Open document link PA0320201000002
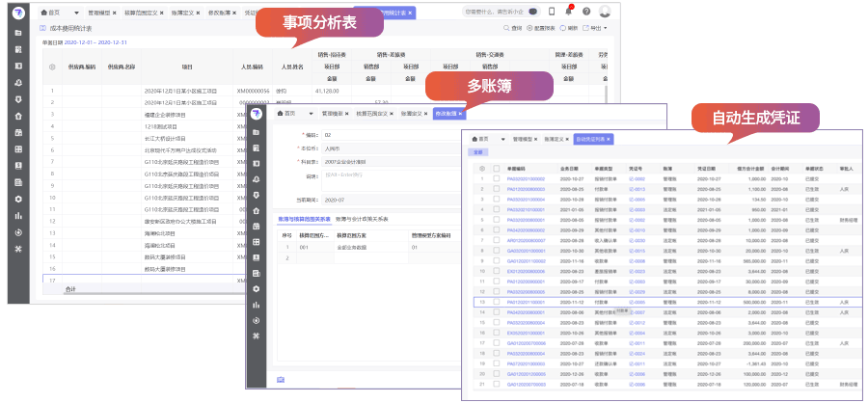868x403 pixels. pyautogui.click(x=526, y=179)
